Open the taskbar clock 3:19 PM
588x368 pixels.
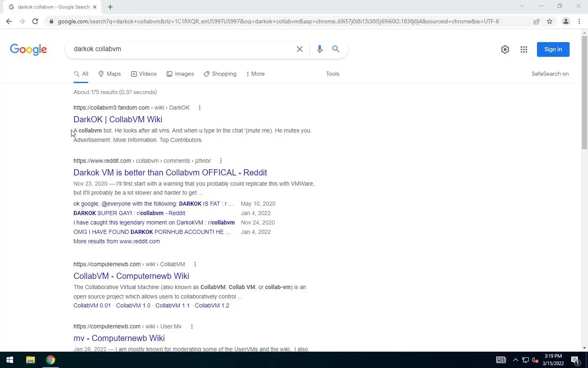[x=553, y=360]
